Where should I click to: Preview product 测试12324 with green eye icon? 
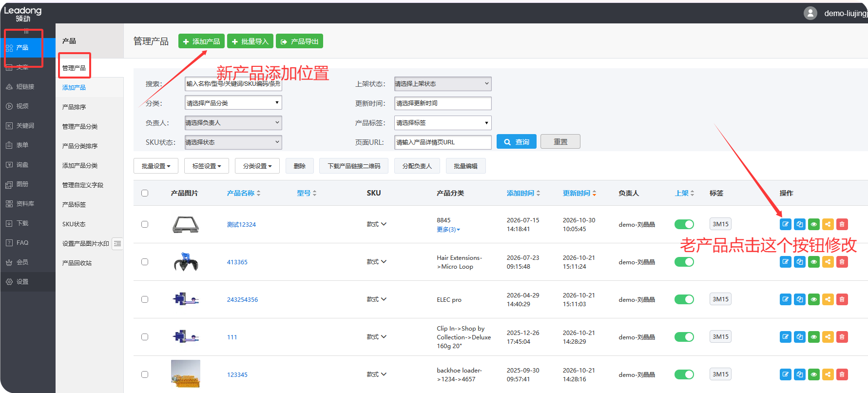click(814, 224)
